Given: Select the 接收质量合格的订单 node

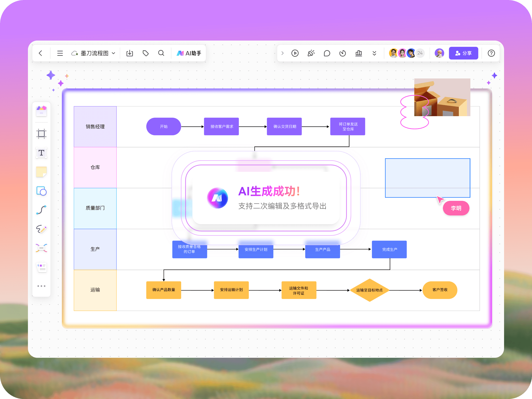Looking at the screenshot, I should [x=190, y=249].
